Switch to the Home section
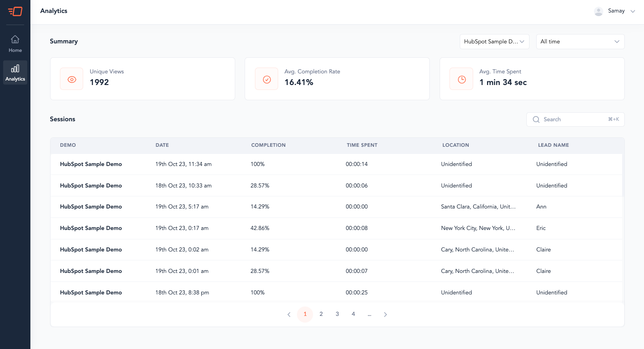The image size is (644, 349). (15, 43)
